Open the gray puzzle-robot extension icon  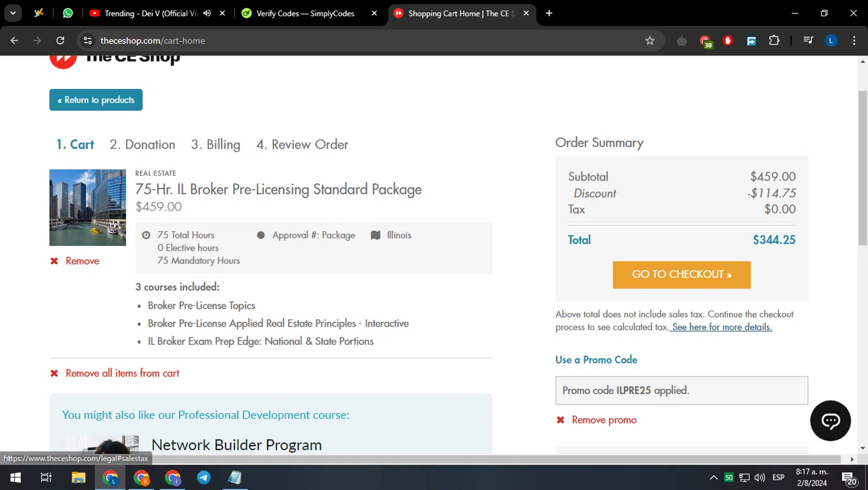tap(682, 40)
